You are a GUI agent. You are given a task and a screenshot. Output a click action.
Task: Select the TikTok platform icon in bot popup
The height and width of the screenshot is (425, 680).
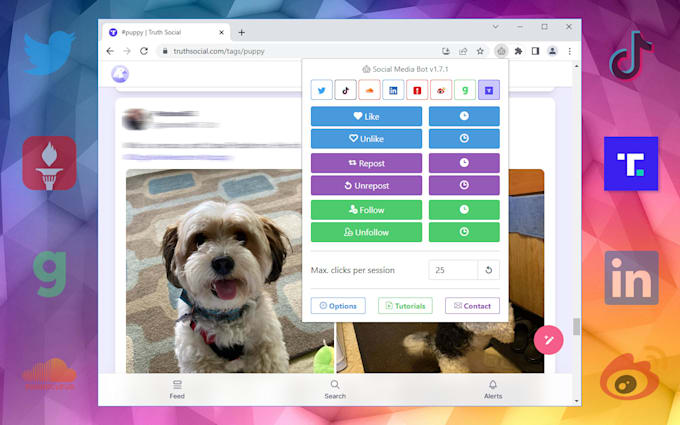click(x=346, y=90)
